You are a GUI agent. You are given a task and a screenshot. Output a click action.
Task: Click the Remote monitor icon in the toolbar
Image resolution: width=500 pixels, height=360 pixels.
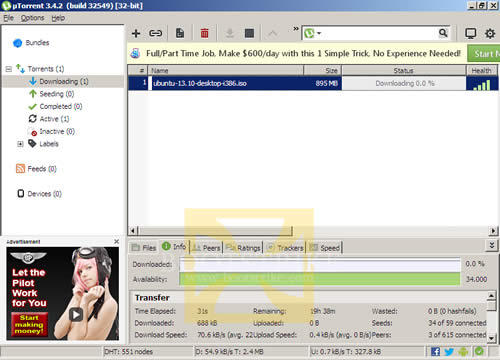[471, 33]
